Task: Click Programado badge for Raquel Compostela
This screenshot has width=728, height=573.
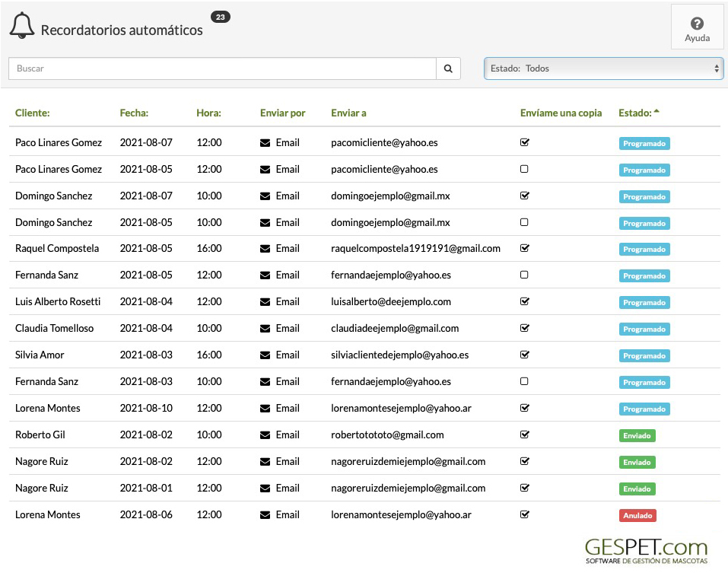Action: 644,250
